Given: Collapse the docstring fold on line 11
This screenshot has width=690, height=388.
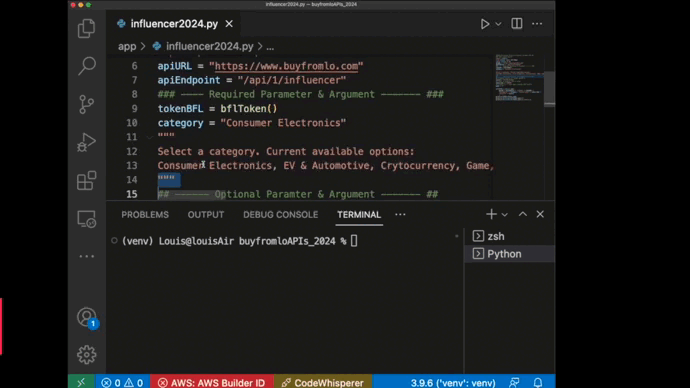Looking at the screenshot, I should point(150,137).
